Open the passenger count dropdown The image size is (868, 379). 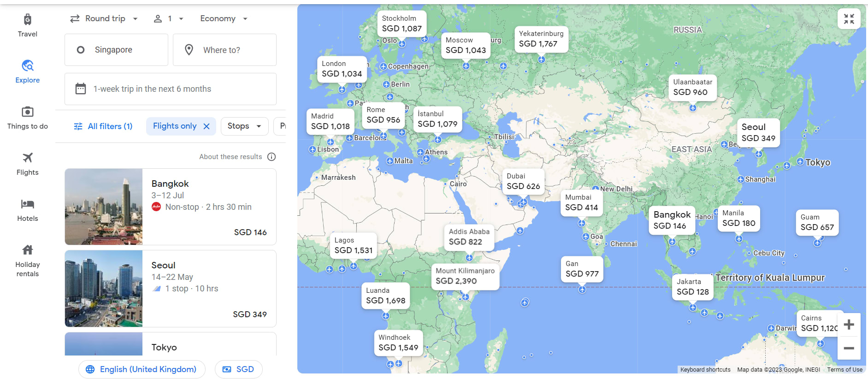169,18
